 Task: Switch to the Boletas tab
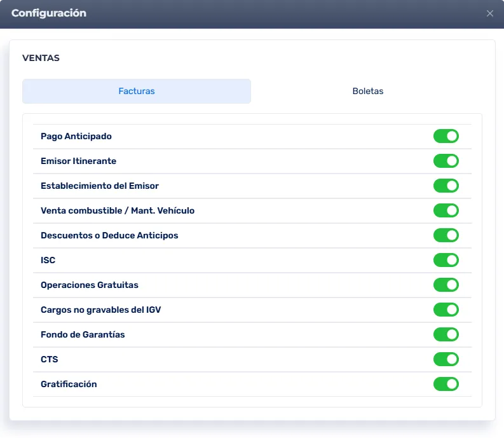pos(367,91)
